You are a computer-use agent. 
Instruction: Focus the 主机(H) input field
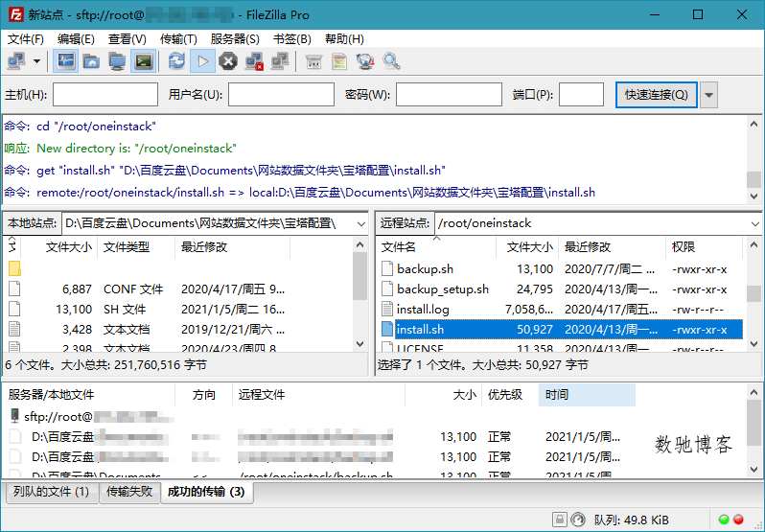pyautogui.click(x=105, y=95)
